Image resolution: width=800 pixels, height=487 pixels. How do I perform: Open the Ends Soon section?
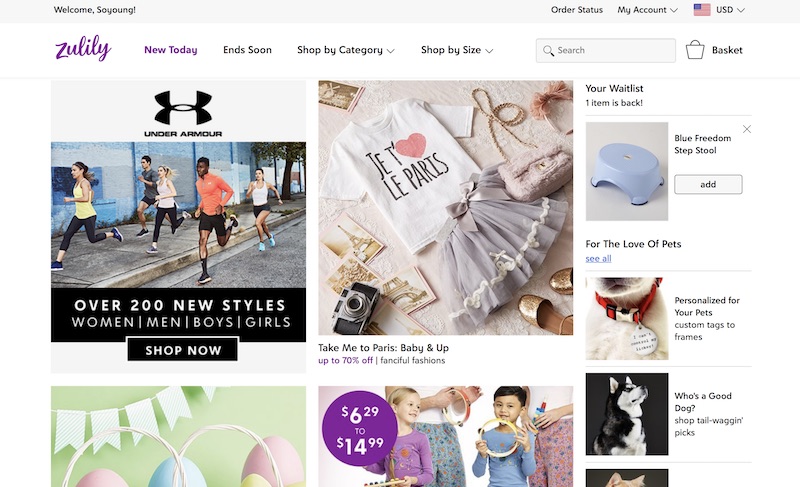coord(247,50)
